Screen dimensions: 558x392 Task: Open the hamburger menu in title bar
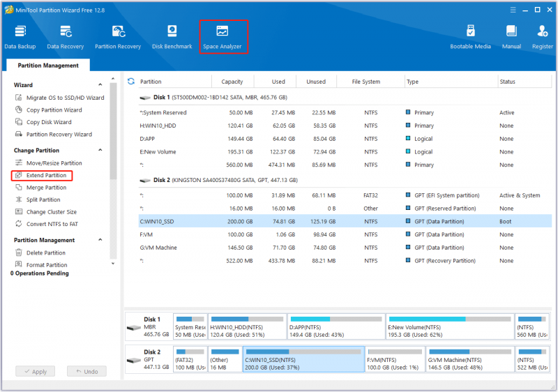click(513, 10)
